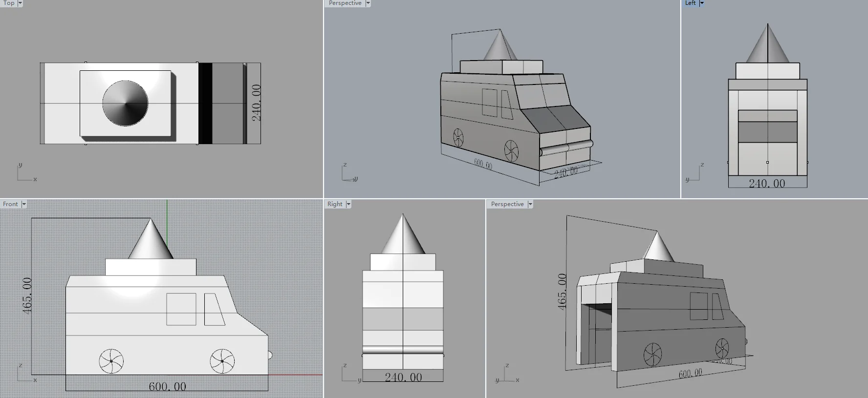Viewport: 868px width, 398px height.
Task: Open dropdown arrow of Perspective viewport showing front bumper
Action: coord(368,3)
